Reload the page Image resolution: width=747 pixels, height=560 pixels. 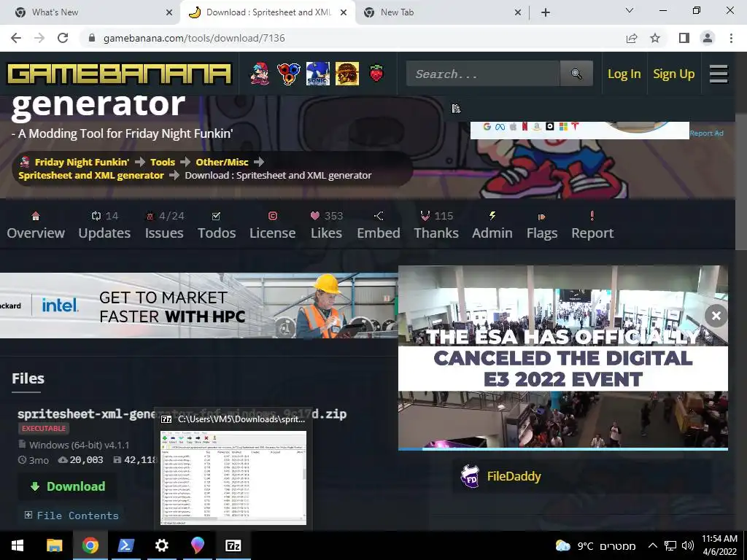coord(63,38)
